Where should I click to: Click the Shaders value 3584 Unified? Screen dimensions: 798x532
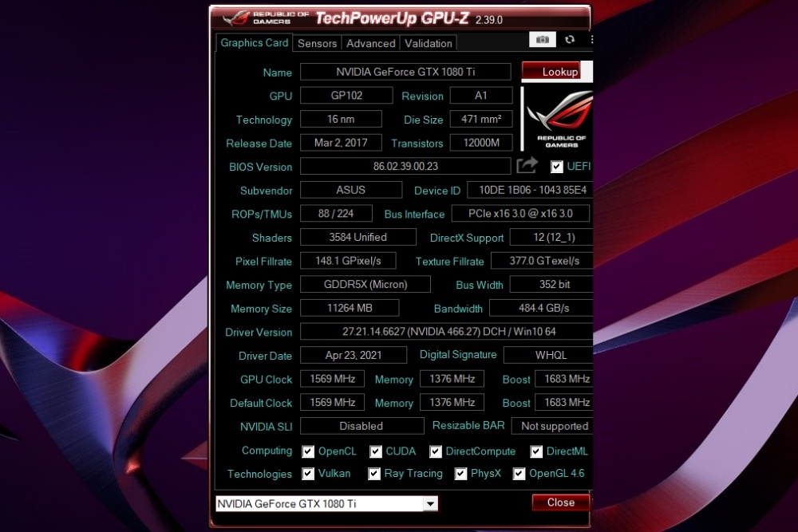coord(358,237)
